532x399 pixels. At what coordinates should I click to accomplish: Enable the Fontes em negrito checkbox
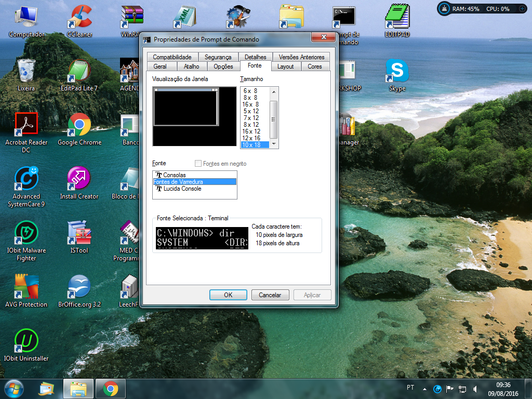pos(198,164)
